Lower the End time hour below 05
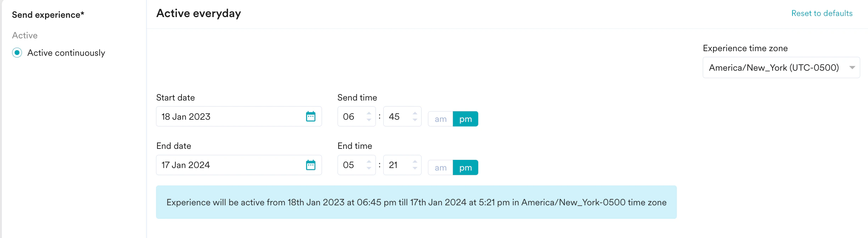Screen dimensions: 868x238 (x=369, y=168)
